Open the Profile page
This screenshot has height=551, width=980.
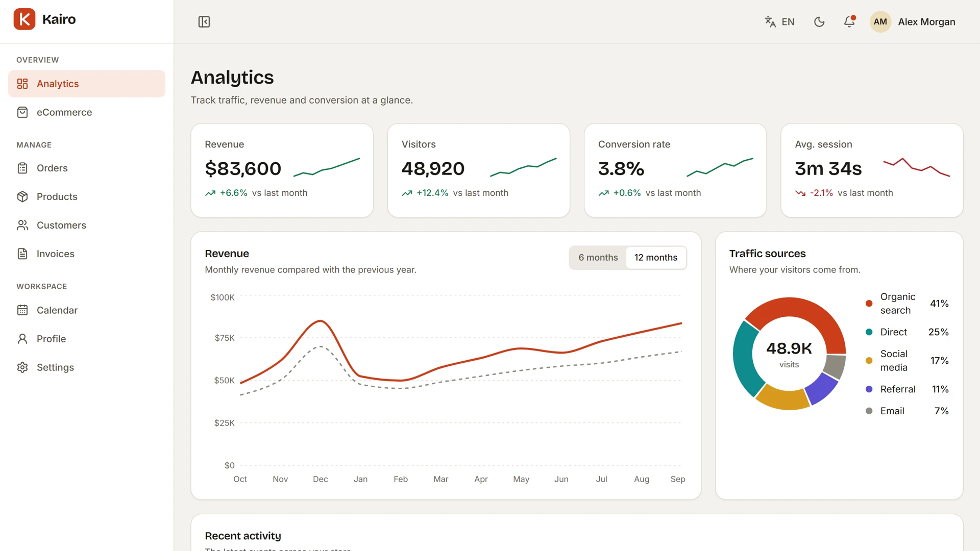point(87,339)
